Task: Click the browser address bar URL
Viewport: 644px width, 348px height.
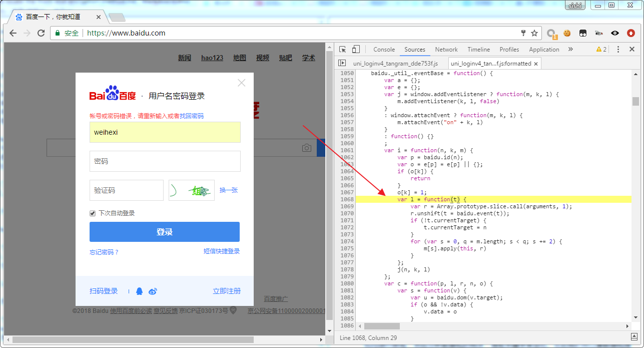Action: (x=126, y=33)
